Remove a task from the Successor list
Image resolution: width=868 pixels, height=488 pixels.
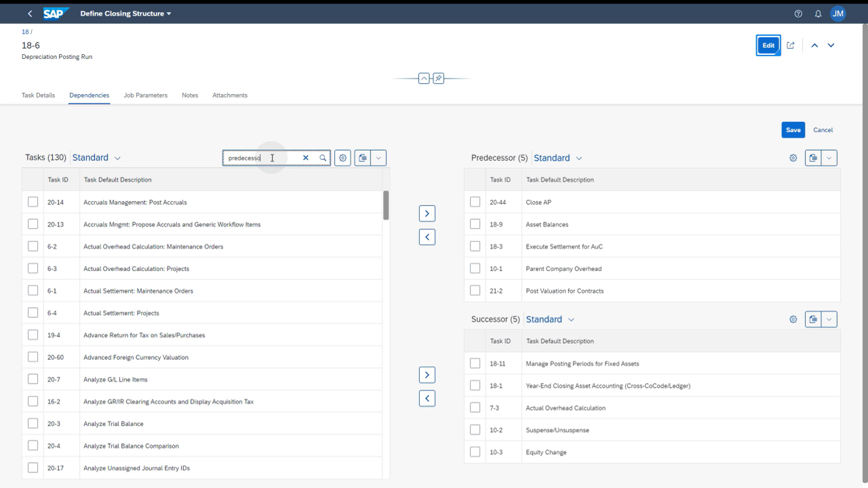tap(427, 398)
